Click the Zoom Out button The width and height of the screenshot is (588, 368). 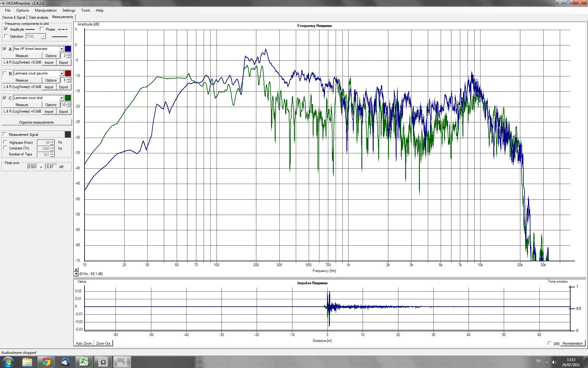point(103,343)
